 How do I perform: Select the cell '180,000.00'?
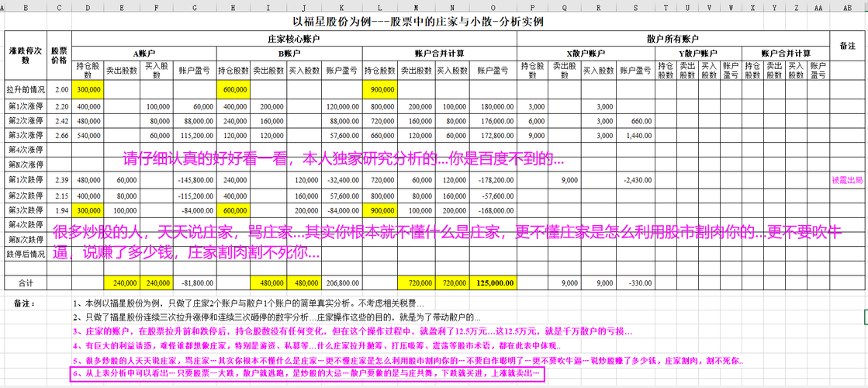click(x=493, y=106)
